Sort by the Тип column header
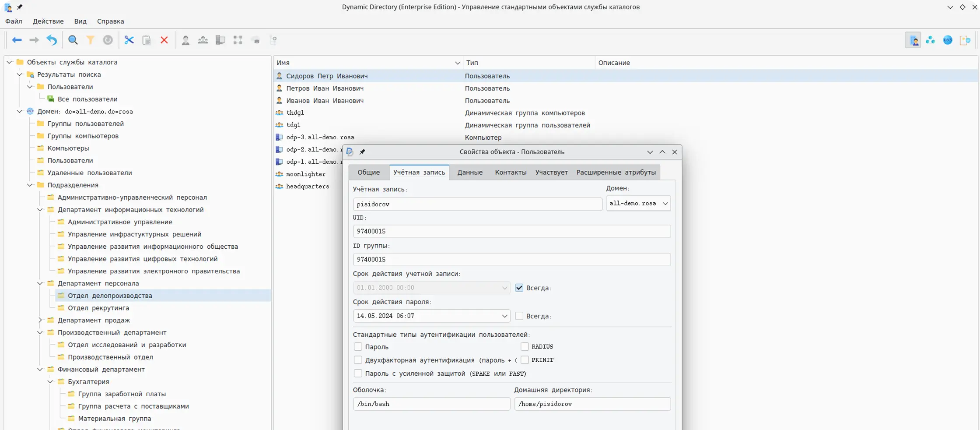 click(528, 63)
